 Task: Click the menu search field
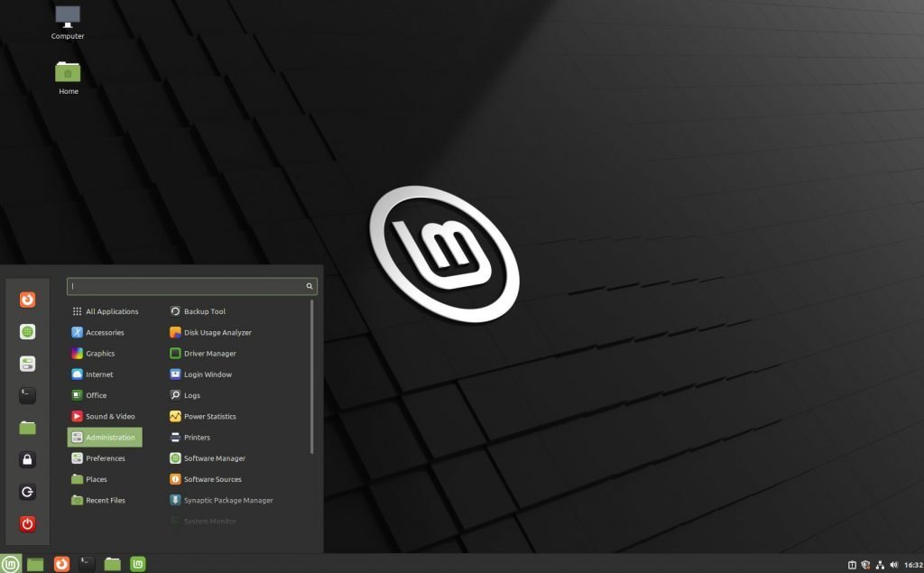(x=189, y=285)
